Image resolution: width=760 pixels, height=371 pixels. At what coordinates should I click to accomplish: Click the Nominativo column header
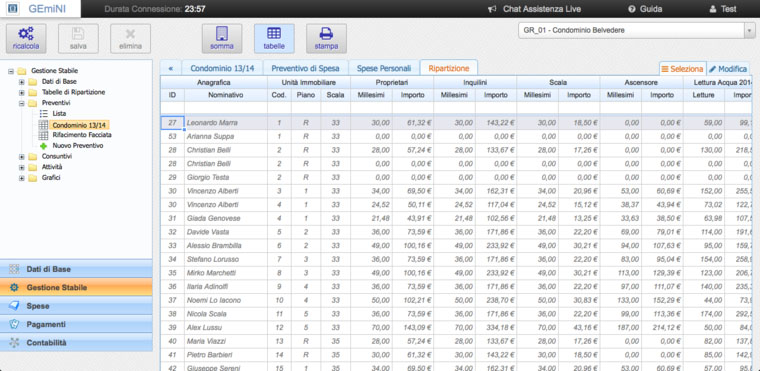click(226, 95)
